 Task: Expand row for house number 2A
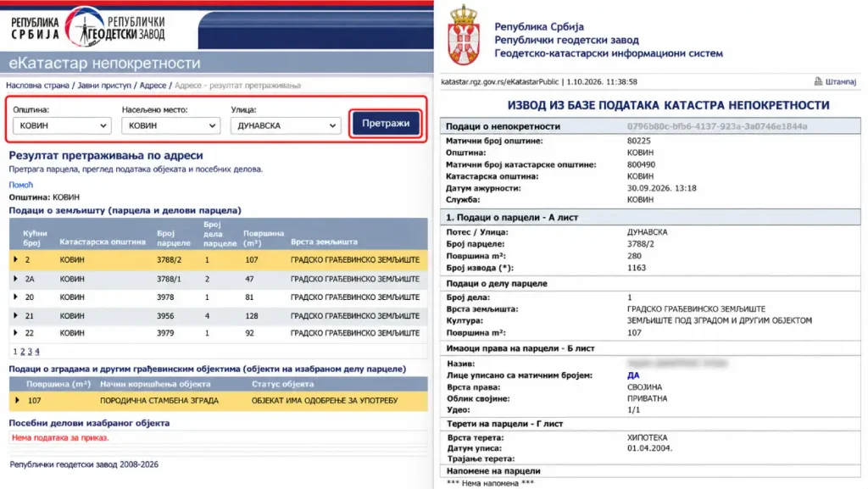tap(15, 279)
